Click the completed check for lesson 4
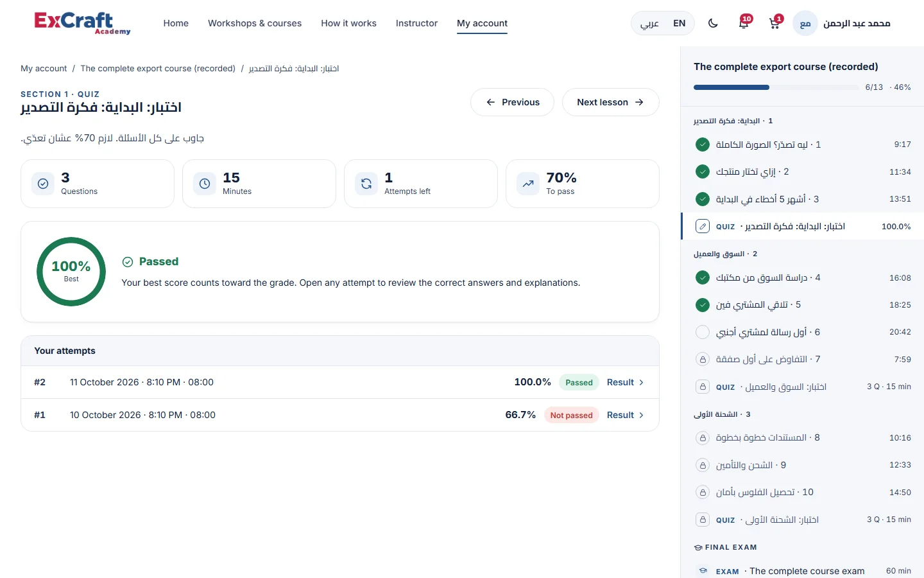924x578 pixels. click(703, 277)
